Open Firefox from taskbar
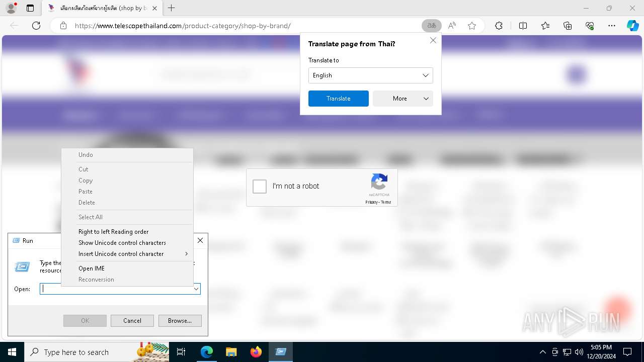Image resolution: width=644 pixels, height=362 pixels. (x=256, y=352)
